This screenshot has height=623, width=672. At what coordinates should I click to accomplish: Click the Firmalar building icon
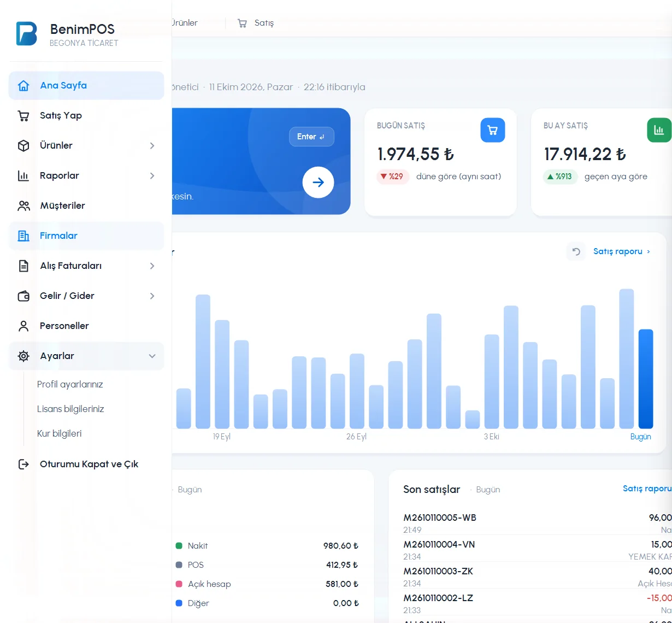click(23, 236)
